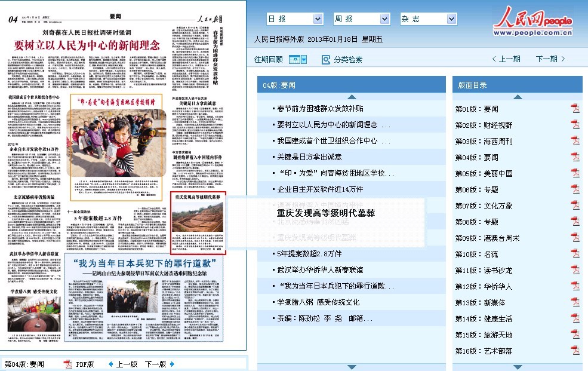Open PDF icon for 第13版 新媒体
Viewport: 588px width, 371px height.
coord(575,302)
